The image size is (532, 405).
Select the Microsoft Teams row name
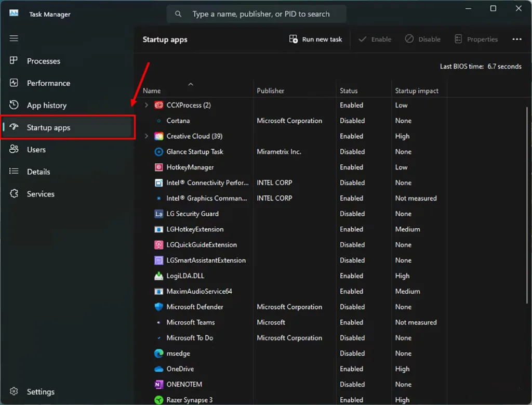(190, 322)
